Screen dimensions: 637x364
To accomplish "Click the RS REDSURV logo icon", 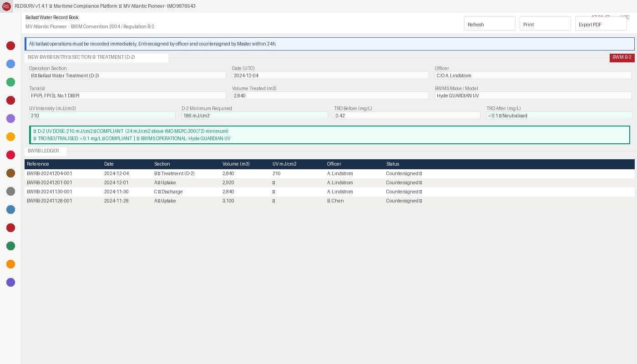I will 6,6.
